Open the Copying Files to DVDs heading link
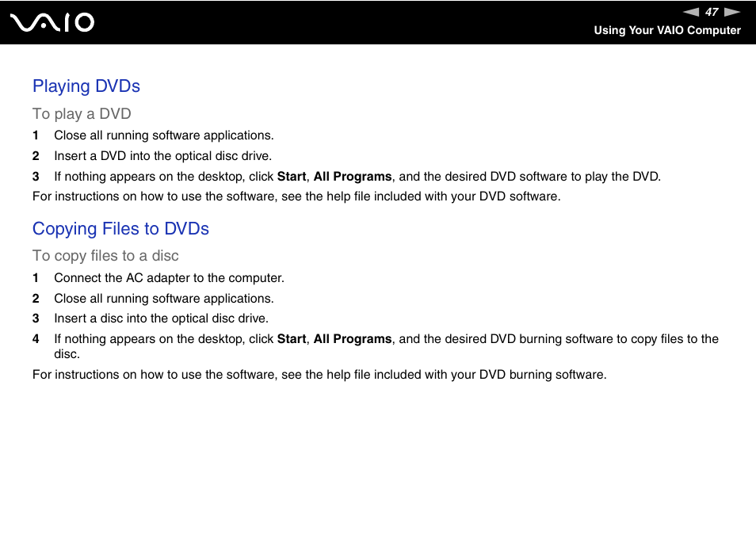This screenshot has height=534, width=756. (x=120, y=229)
